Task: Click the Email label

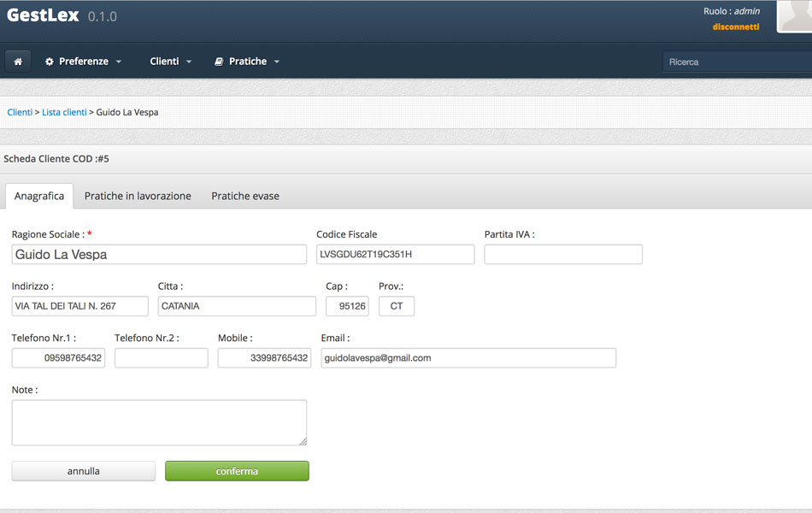Action: [x=336, y=338]
